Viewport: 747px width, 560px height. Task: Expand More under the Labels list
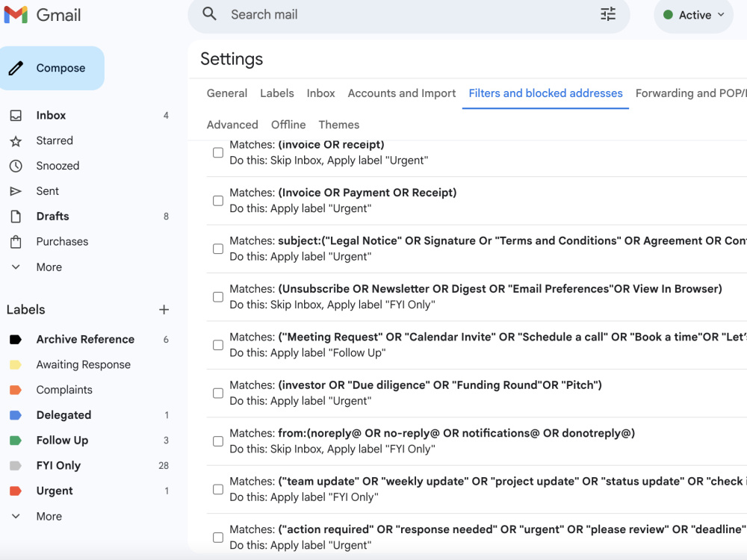tap(49, 516)
